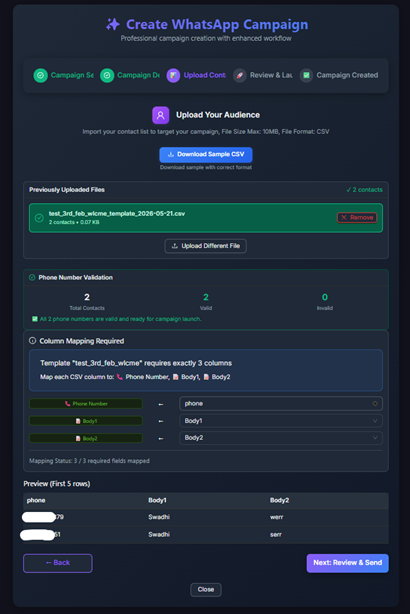Click the purple audience person icon
Viewport: 410px width, 614px height.
coord(161,115)
